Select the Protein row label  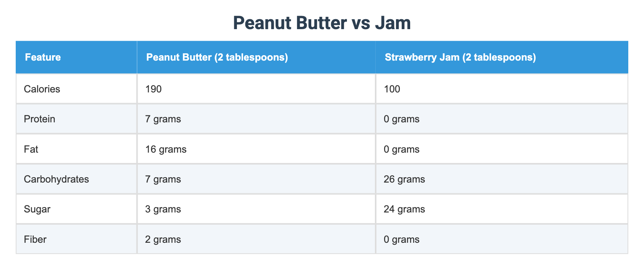39,119
